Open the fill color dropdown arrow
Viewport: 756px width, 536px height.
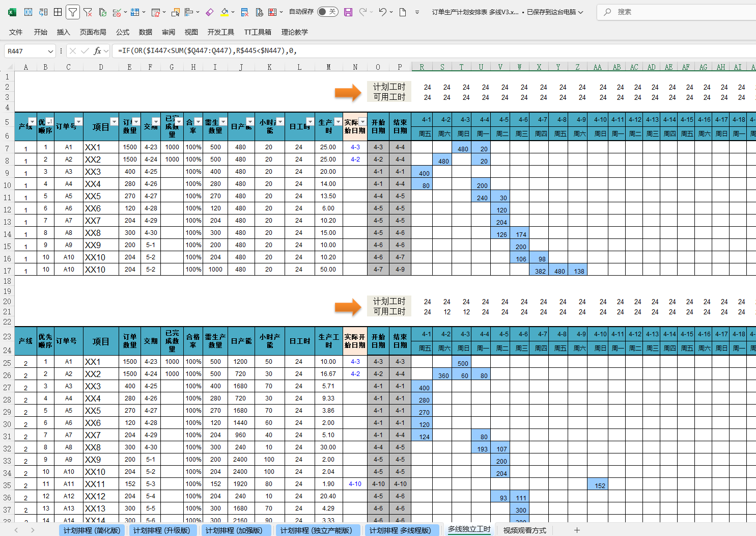point(233,12)
